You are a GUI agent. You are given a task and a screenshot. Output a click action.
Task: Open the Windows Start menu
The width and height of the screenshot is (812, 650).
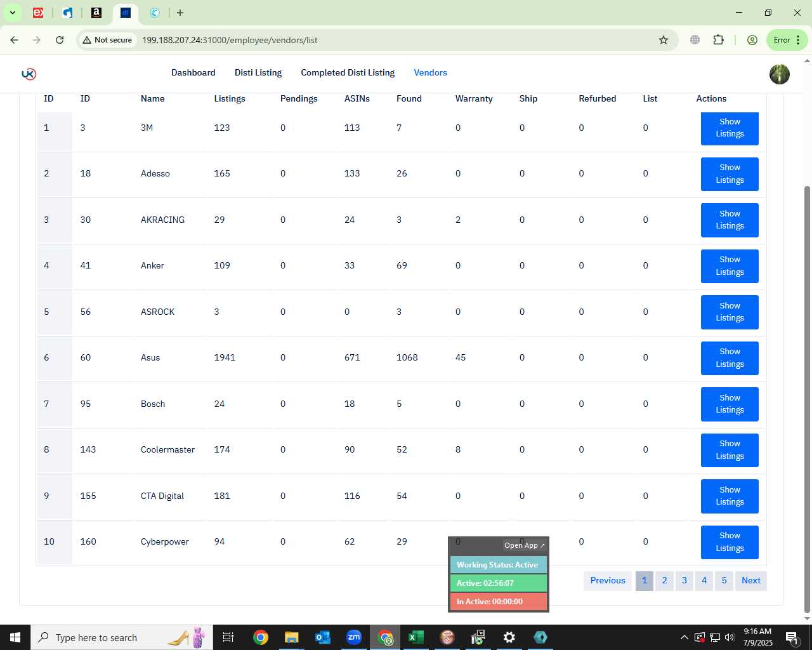tap(15, 637)
